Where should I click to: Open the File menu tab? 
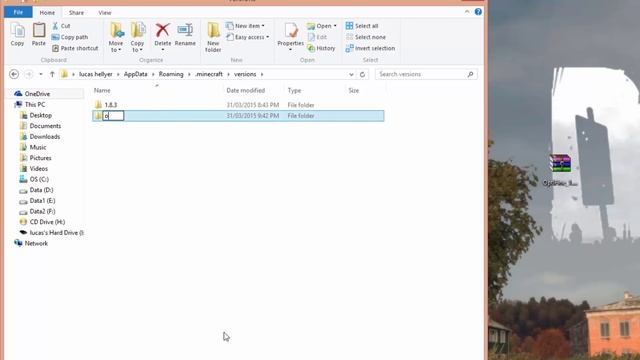[x=18, y=12]
